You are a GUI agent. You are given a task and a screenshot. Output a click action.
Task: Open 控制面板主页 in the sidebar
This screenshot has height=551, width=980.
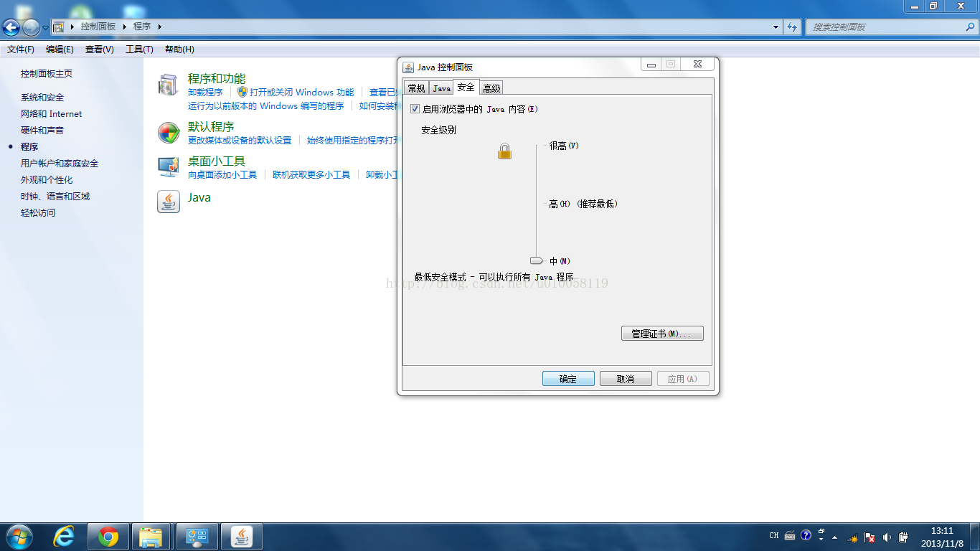pyautogui.click(x=47, y=73)
